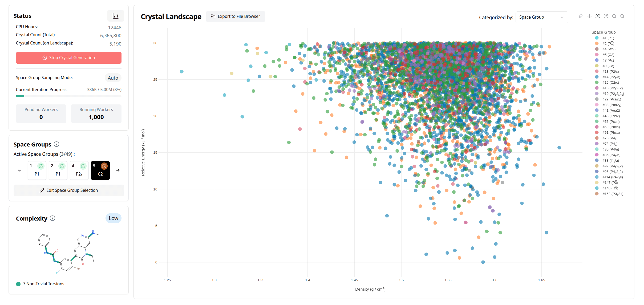Click the Current Iteration Progress bar
Viewport: 644px width, 305px height.
click(69, 96)
